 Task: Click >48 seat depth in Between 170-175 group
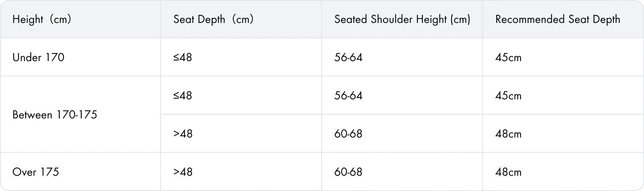coord(183,134)
